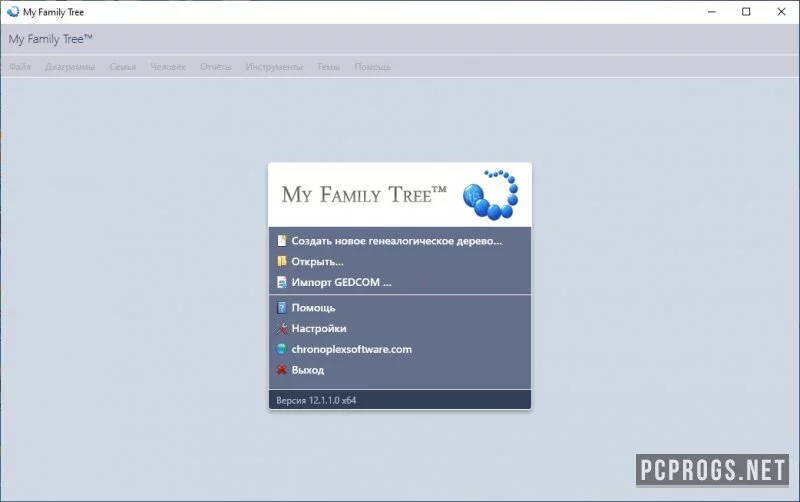Open Настройки settings

tap(319, 329)
